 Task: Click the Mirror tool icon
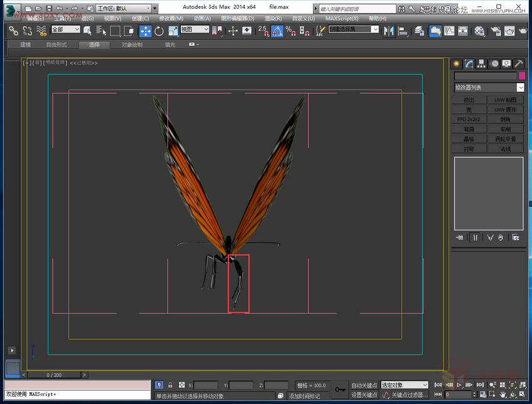[x=389, y=31]
